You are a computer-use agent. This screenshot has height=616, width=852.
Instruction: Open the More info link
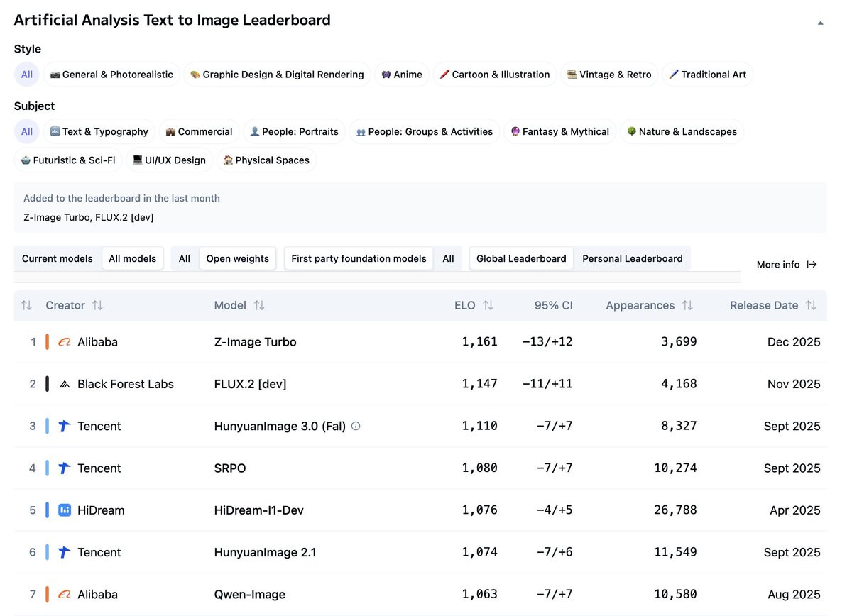tap(787, 264)
